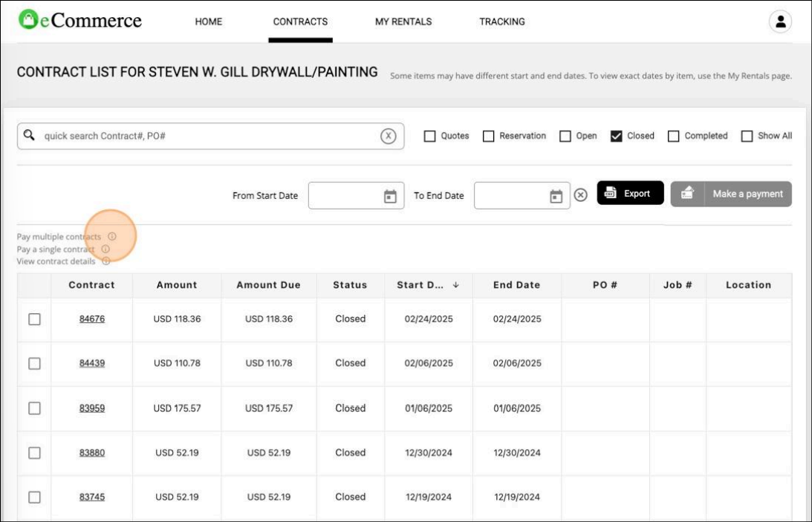Open the To End Date calendar picker

click(556, 196)
